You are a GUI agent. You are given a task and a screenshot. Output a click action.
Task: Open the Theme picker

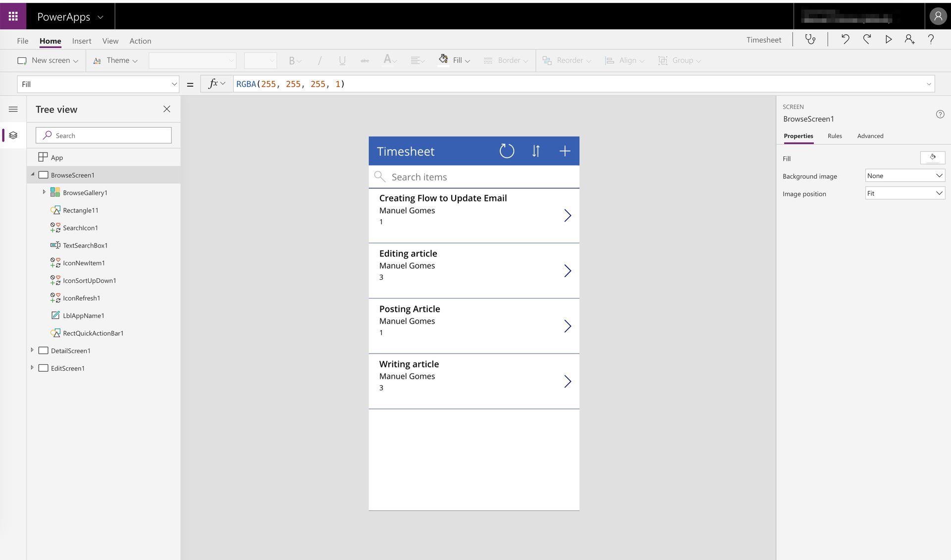[x=116, y=60]
